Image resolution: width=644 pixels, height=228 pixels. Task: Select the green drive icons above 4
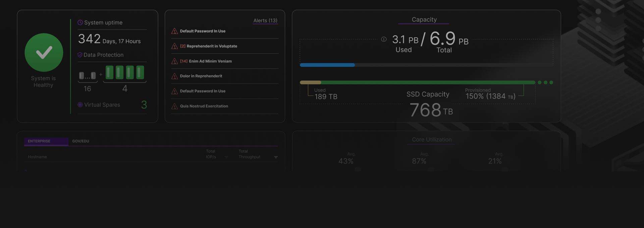tap(125, 73)
